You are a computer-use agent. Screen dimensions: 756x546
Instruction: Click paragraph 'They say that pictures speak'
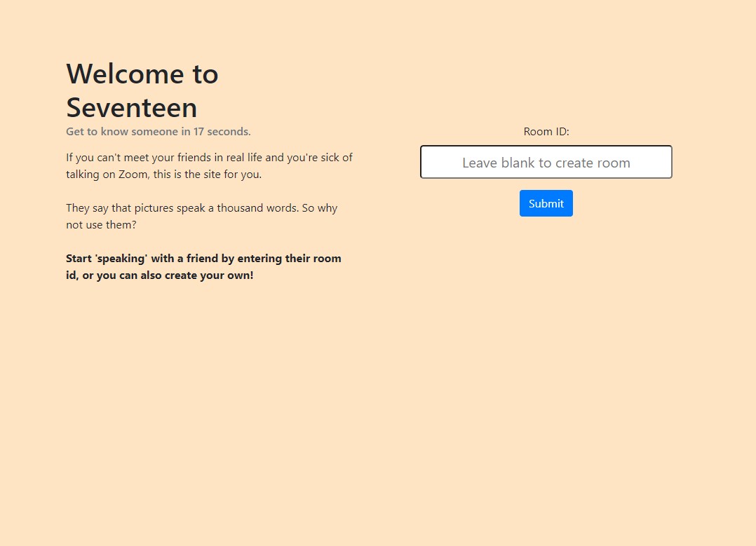point(201,217)
